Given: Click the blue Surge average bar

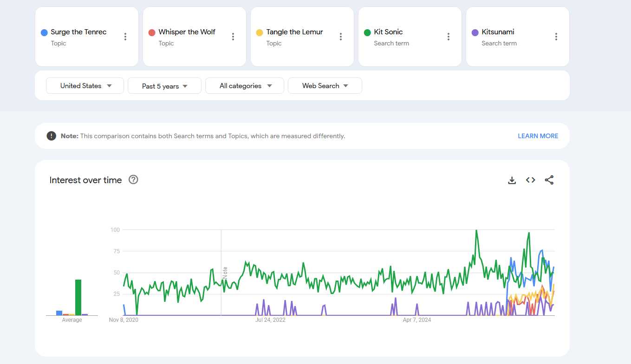Looking at the screenshot, I should [x=59, y=313].
